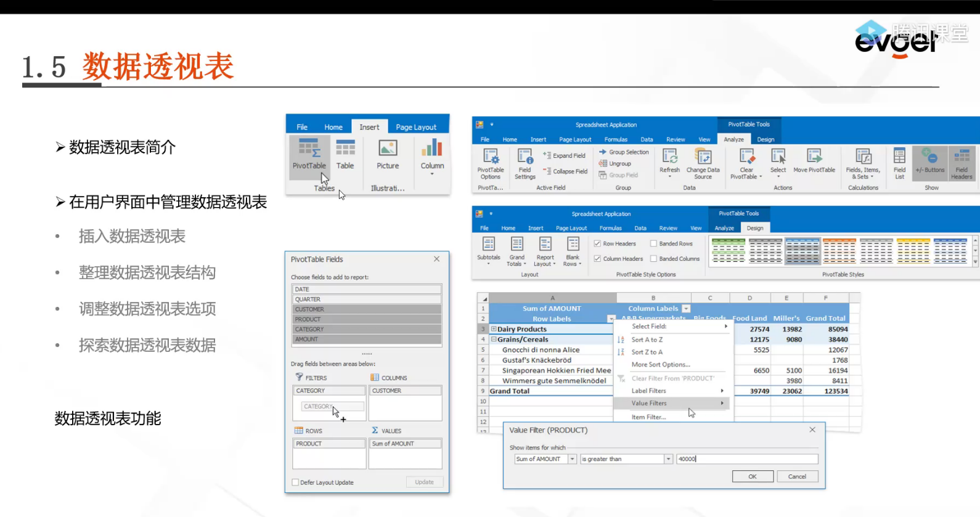Toggle Field Headers in Show group
Image resolution: width=980 pixels, height=517 pixels.
point(962,164)
